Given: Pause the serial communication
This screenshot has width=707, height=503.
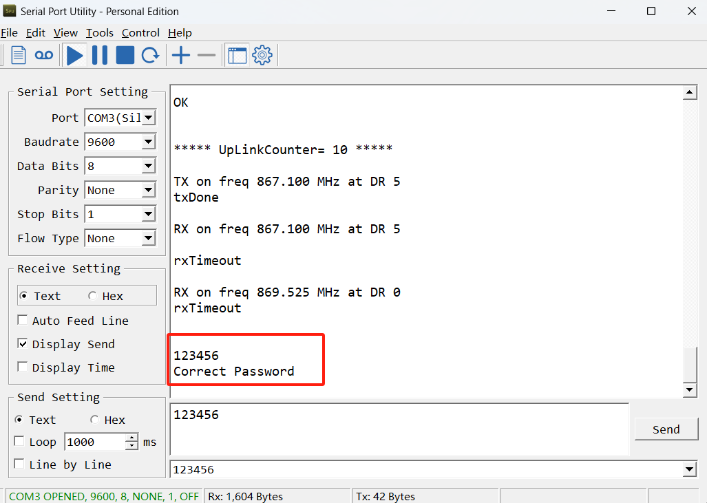Looking at the screenshot, I should click(100, 55).
